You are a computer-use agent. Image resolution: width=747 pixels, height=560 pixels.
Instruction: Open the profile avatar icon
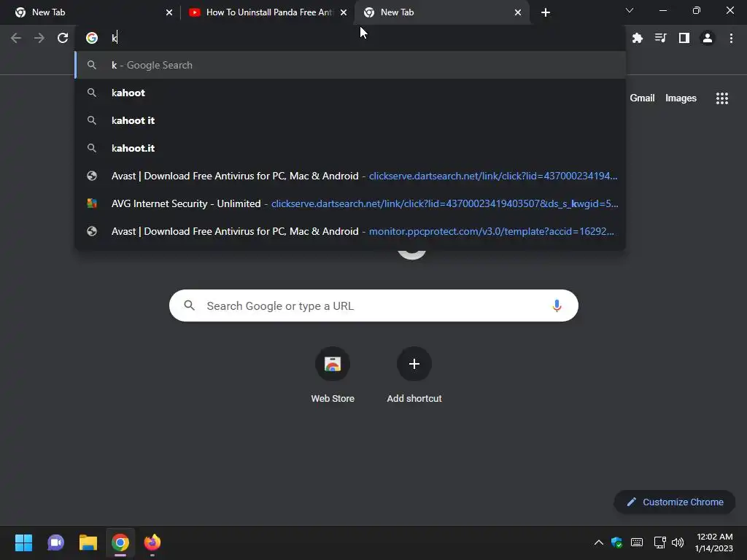click(x=708, y=38)
